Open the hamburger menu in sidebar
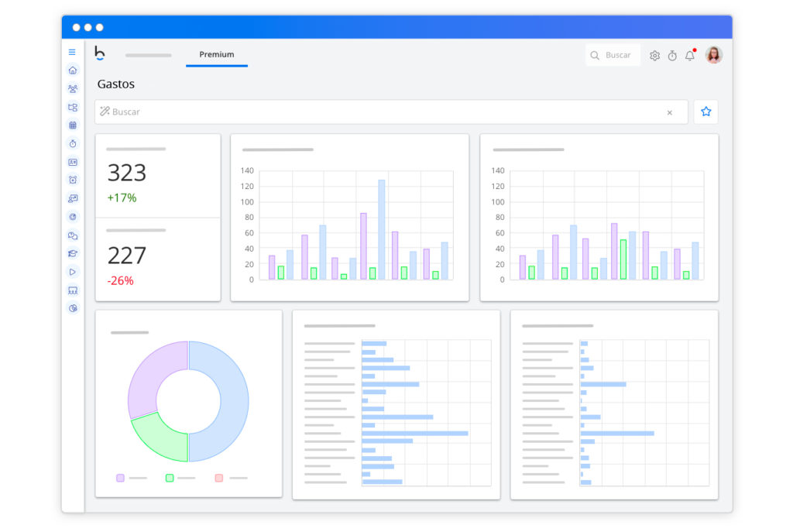This screenshot has height=532, width=793. click(72, 53)
